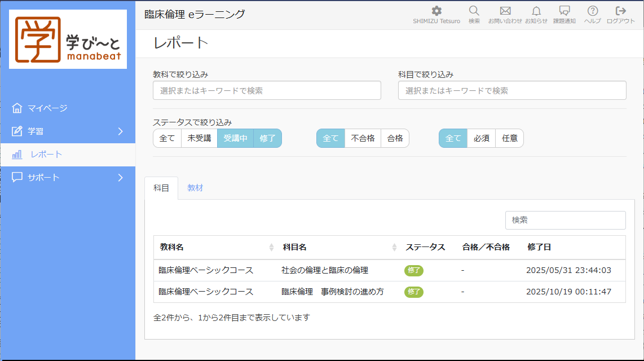Click the table search input field

(565, 220)
